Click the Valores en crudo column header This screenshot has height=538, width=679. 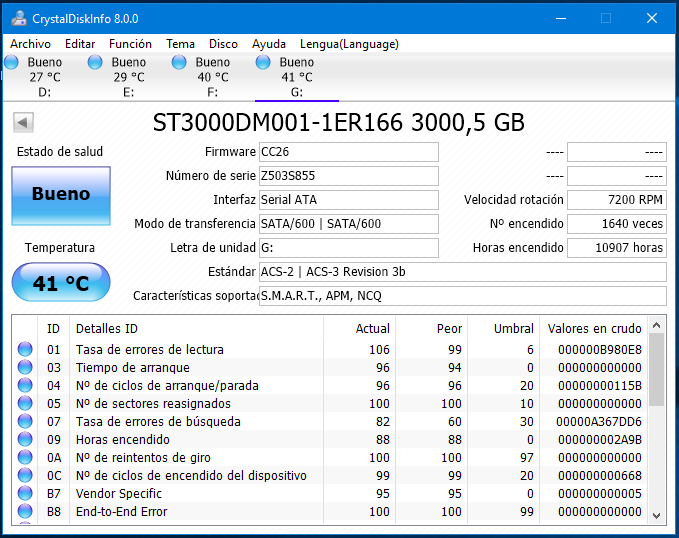(x=594, y=329)
